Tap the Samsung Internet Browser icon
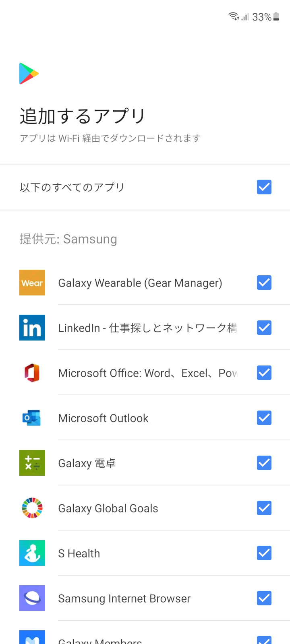The height and width of the screenshot is (644, 290). (x=32, y=598)
